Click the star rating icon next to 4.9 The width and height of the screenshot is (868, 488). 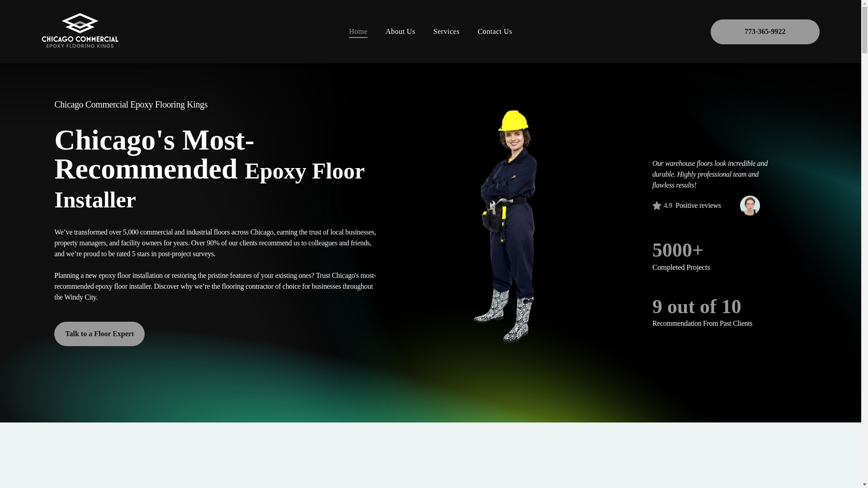(x=656, y=206)
